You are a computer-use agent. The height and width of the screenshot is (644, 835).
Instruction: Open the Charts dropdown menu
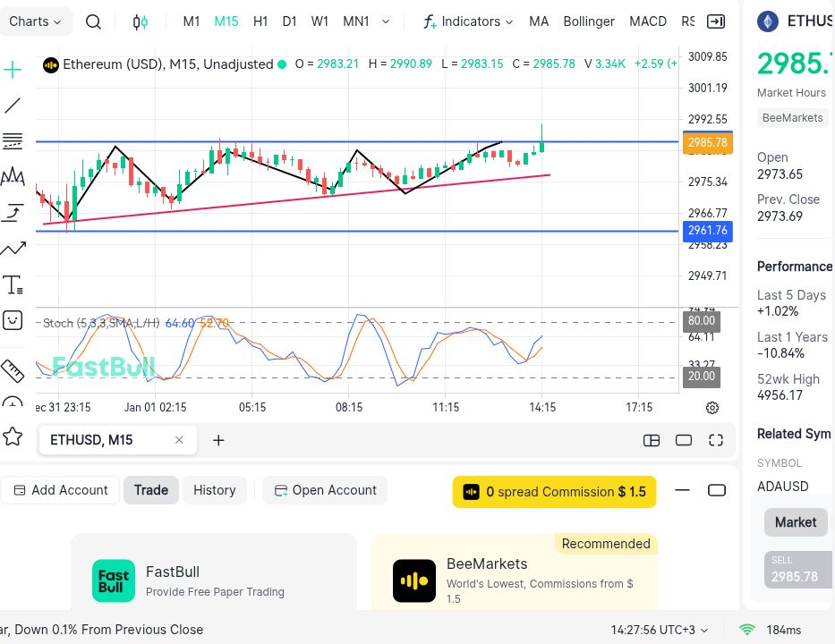click(36, 21)
